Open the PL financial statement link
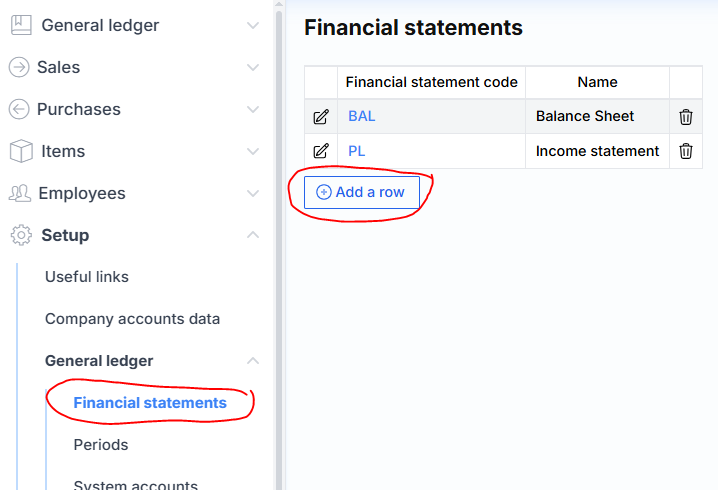The width and height of the screenshot is (718, 490). pyautogui.click(x=357, y=152)
